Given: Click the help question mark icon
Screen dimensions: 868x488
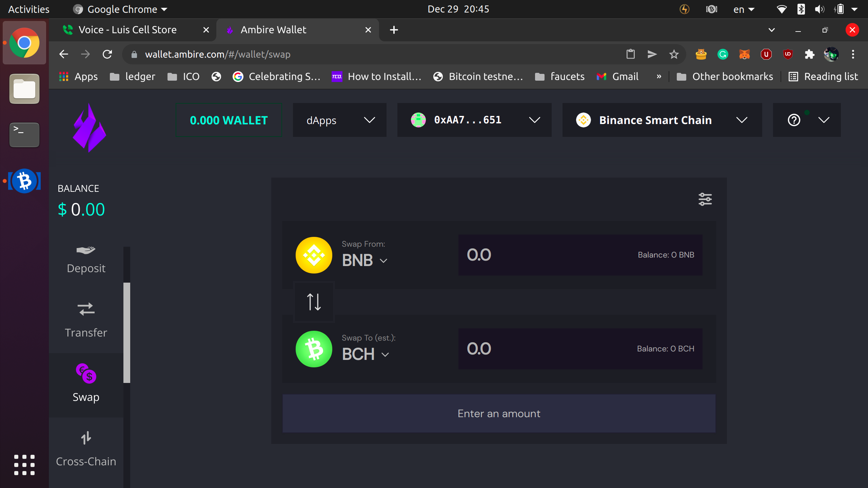Looking at the screenshot, I should coord(794,120).
